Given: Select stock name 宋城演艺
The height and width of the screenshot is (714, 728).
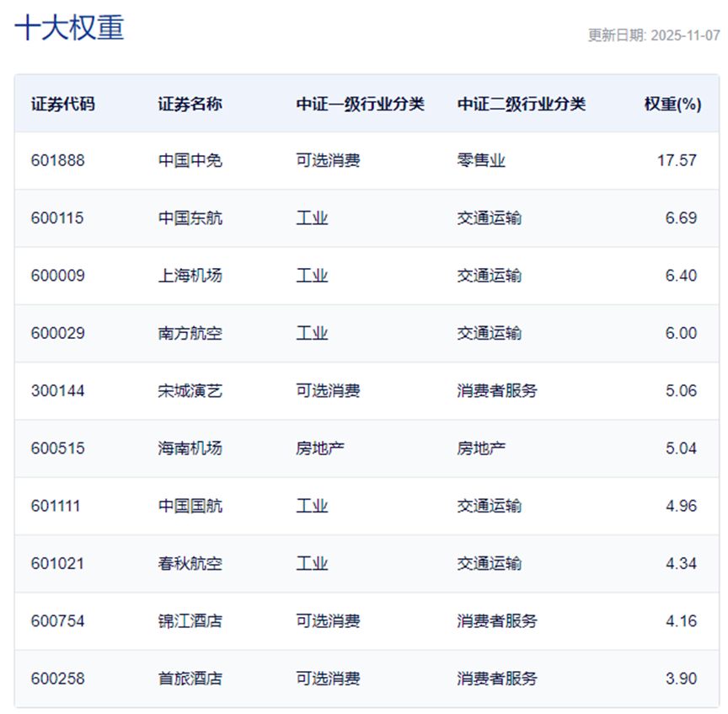Looking at the screenshot, I should click(x=190, y=390).
